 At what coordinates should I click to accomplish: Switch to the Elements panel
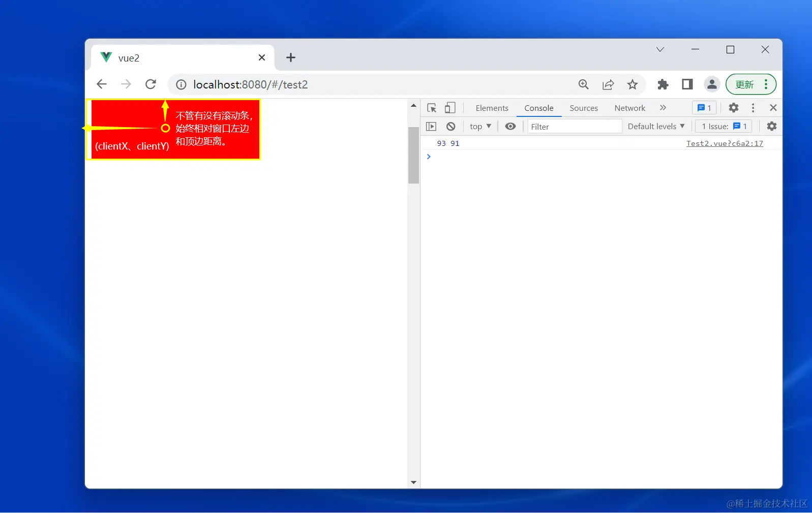click(x=492, y=108)
